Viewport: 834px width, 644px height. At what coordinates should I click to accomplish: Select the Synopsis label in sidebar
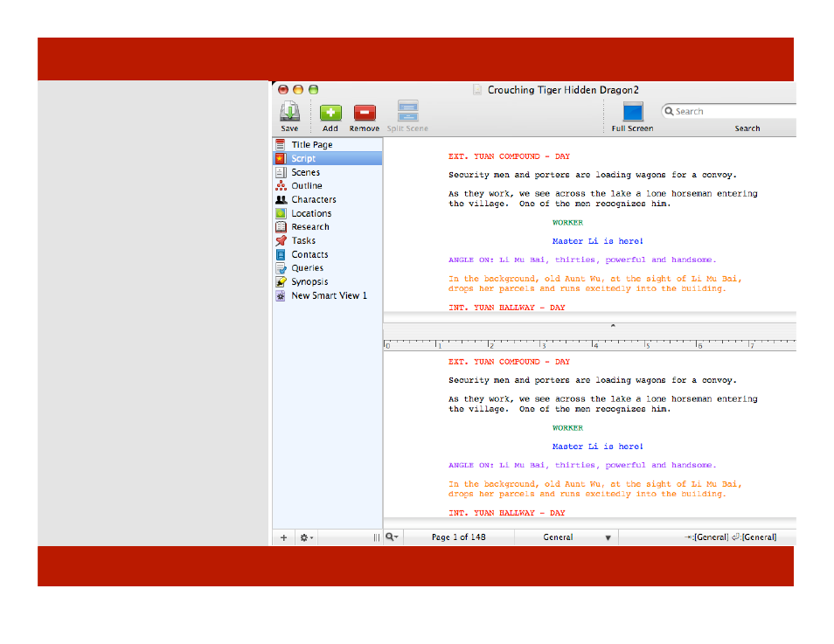coord(309,282)
